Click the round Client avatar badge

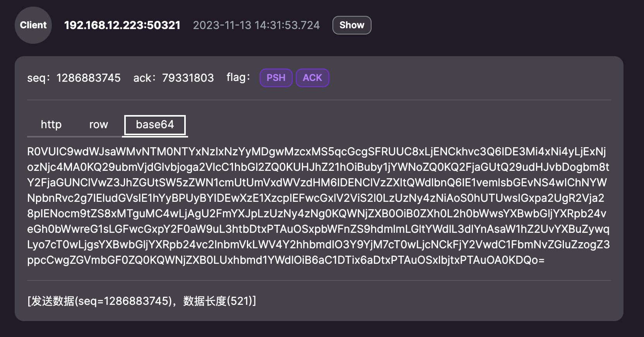click(x=33, y=25)
